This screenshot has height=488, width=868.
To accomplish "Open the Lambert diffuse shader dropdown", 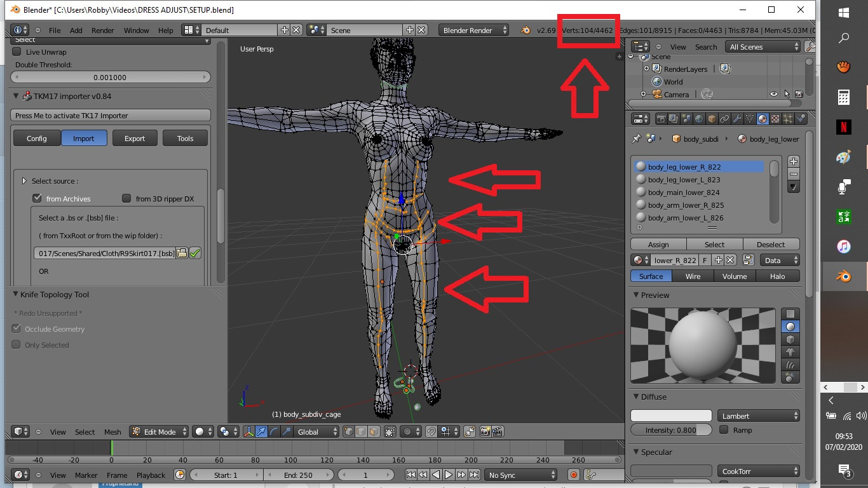I will click(x=759, y=416).
